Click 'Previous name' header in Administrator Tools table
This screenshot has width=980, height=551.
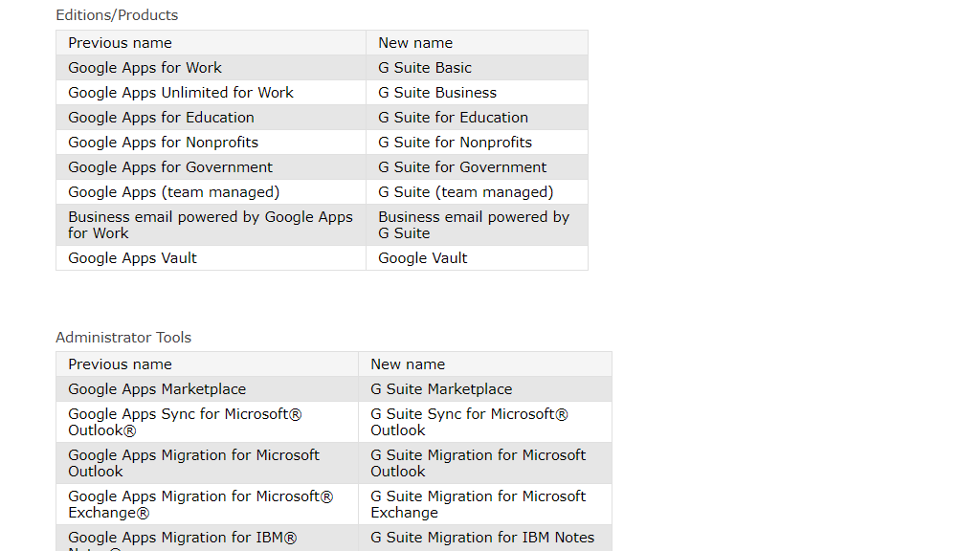207,364
